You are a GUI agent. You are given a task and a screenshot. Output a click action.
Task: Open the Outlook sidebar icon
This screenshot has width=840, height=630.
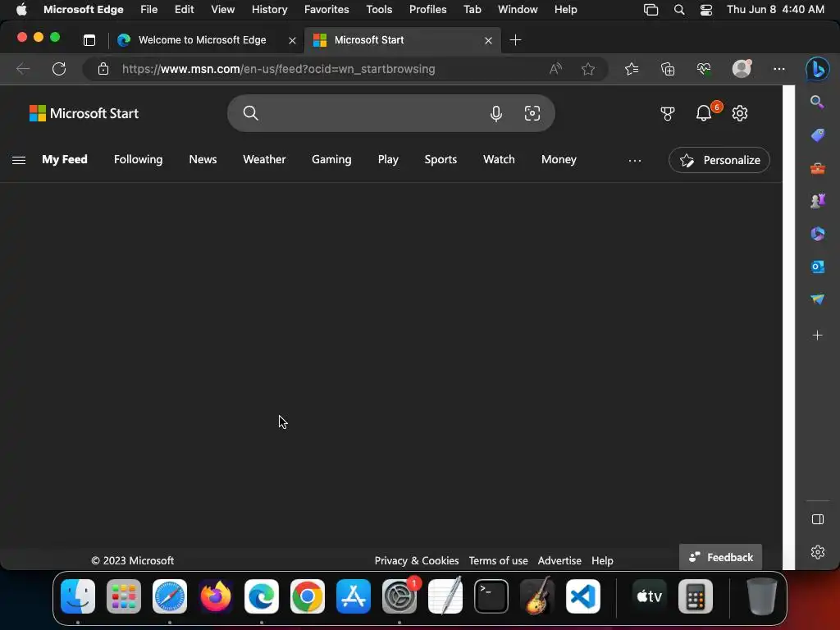(818, 267)
